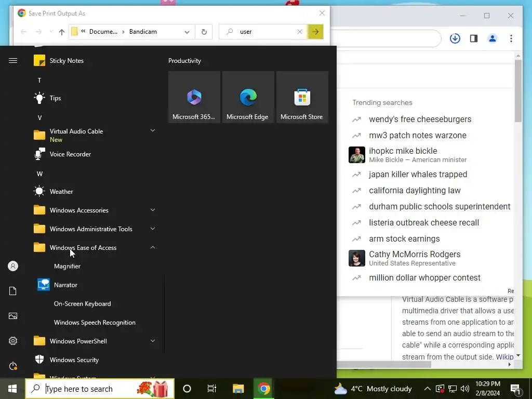Expand the Virtual Audio Cable folder
The image size is (532, 399).
point(153,130)
